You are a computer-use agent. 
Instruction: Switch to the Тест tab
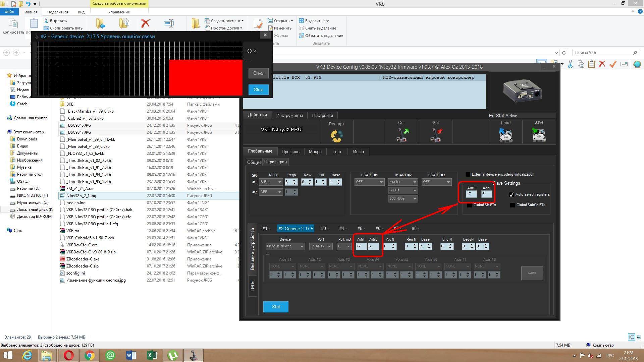337,152
